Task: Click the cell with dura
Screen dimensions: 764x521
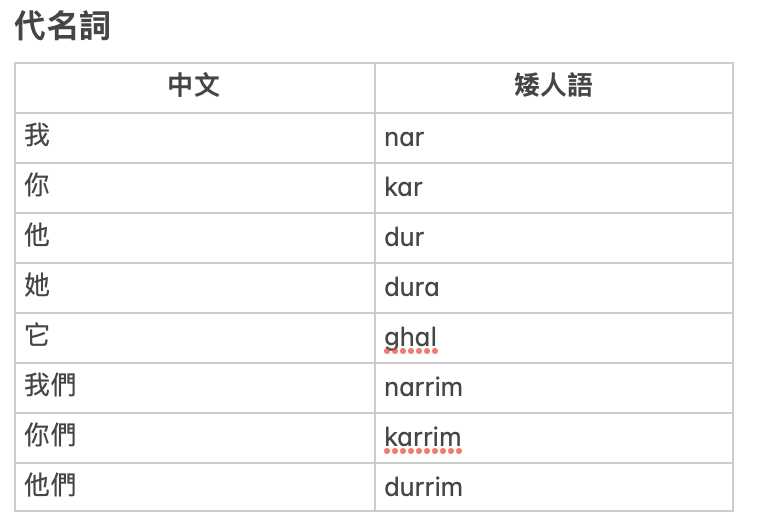Action: 554,288
